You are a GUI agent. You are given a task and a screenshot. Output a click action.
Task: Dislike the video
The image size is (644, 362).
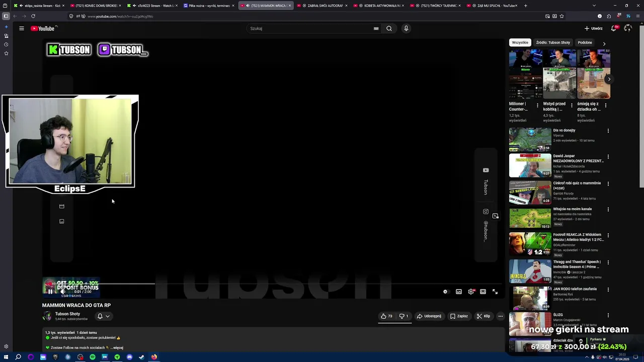[404, 316]
